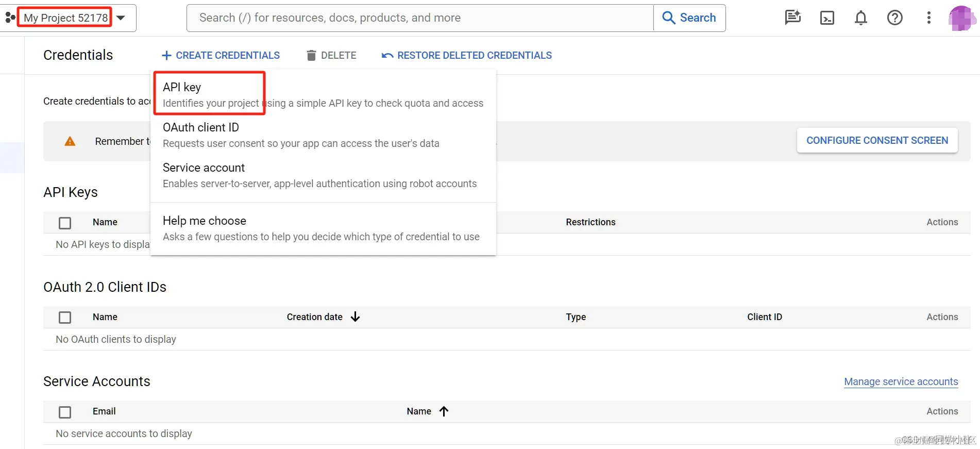The height and width of the screenshot is (449, 980).
Task: Open notifications bell
Action: point(861,18)
